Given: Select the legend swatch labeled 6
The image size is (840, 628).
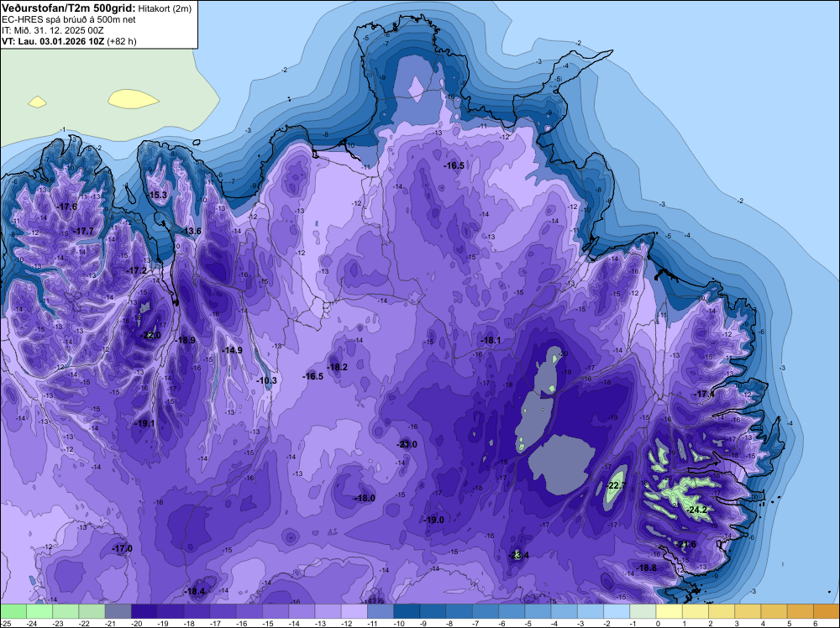Looking at the screenshot, I should [x=827, y=611].
